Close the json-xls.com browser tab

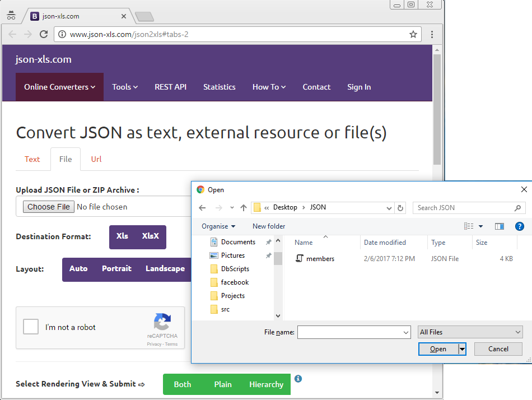[124, 16]
